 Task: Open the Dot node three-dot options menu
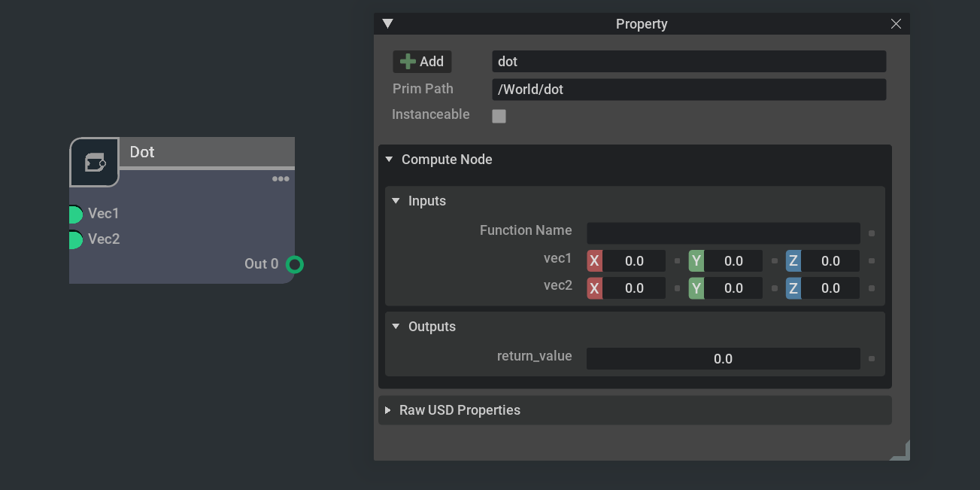[281, 179]
